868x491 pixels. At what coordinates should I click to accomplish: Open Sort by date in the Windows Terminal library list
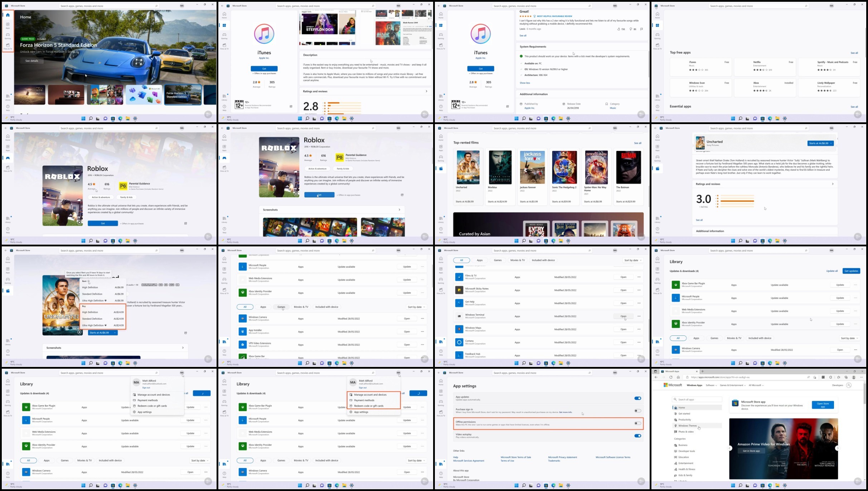click(x=633, y=260)
